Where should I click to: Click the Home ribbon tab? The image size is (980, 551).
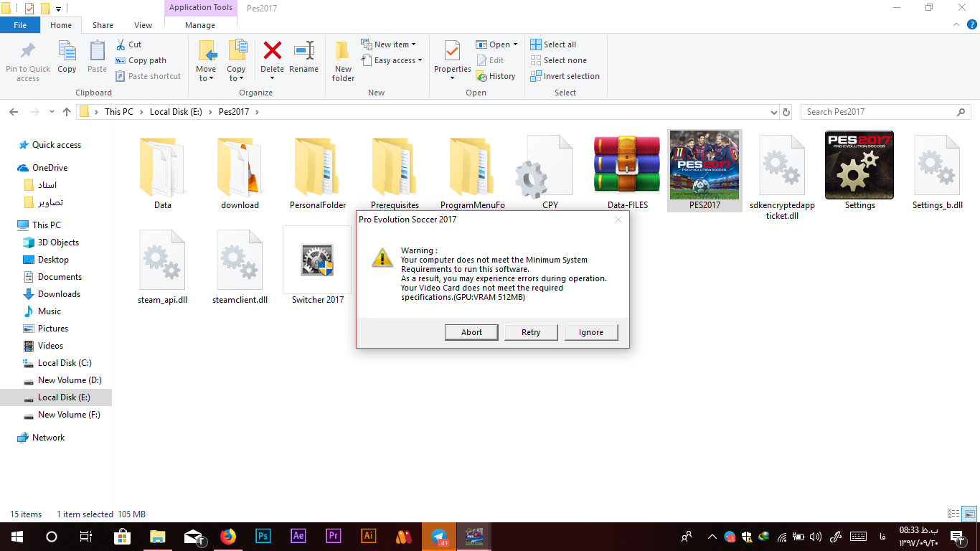click(61, 25)
